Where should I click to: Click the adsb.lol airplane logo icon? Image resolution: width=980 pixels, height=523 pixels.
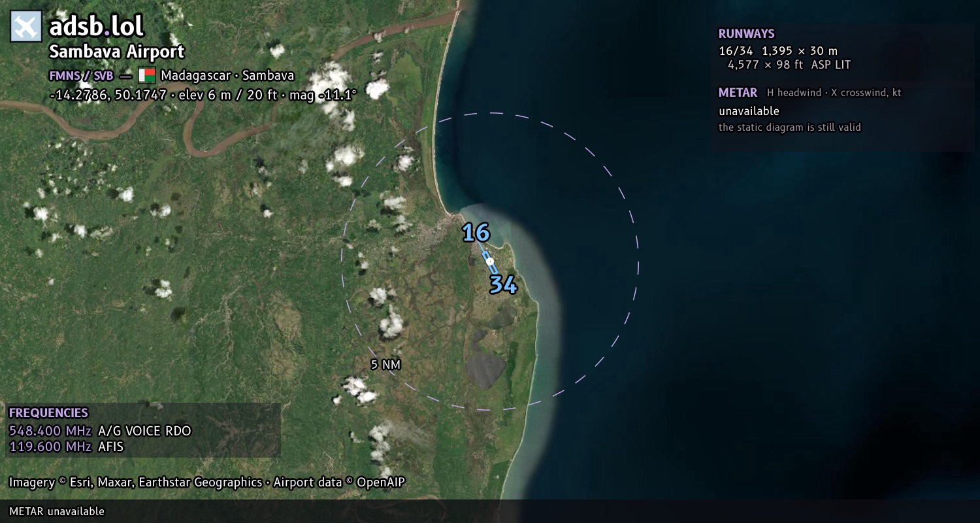26,27
